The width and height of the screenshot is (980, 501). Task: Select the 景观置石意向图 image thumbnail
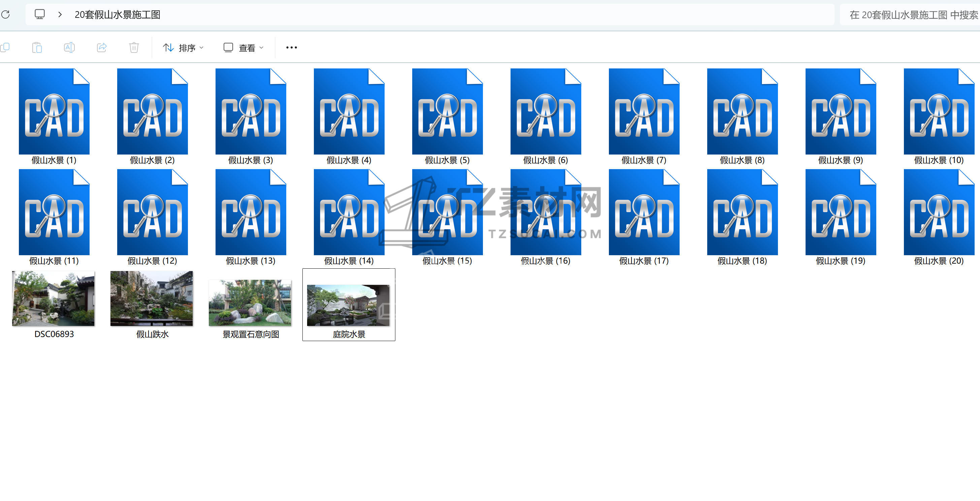(x=250, y=303)
